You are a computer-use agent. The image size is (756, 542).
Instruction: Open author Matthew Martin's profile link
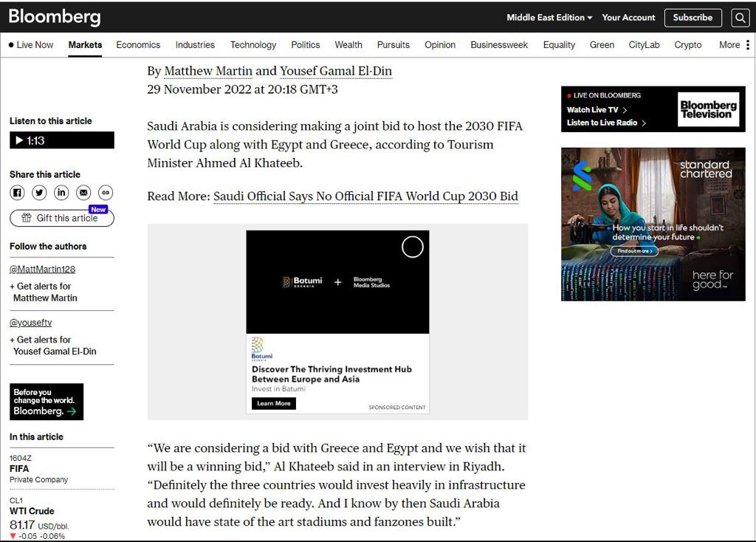point(208,71)
